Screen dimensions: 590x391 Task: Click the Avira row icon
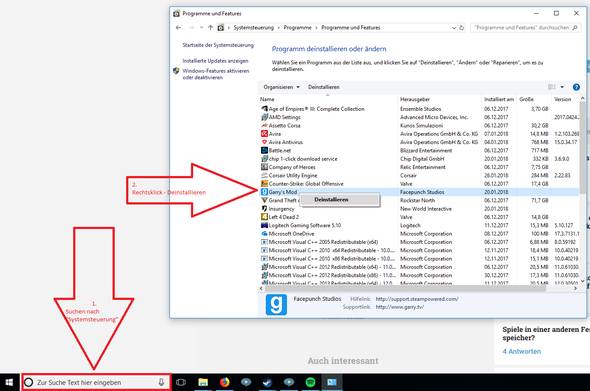coord(265,134)
